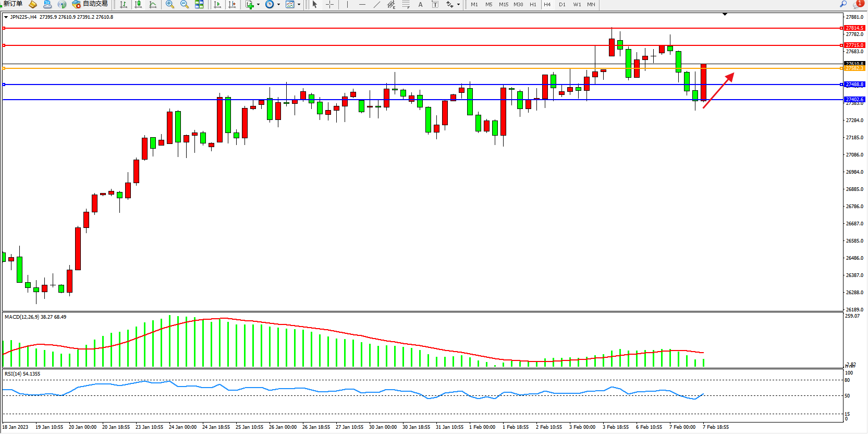The width and height of the screenshot is (868, 434).
Task: Click the Zoom Out magnifier icon
Action: pyautogui.click(x=184, y=4)
